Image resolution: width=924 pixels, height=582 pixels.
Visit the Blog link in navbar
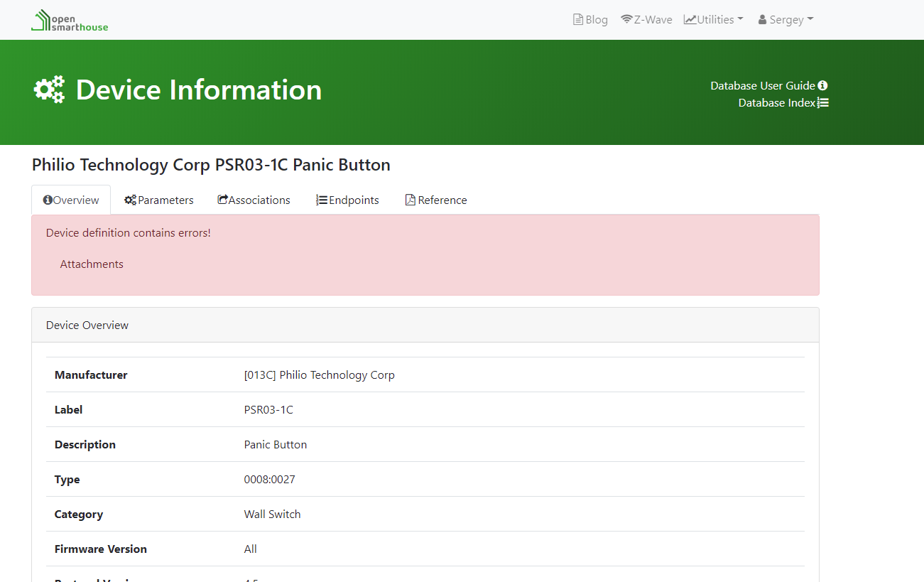click(x=596, y=20)
